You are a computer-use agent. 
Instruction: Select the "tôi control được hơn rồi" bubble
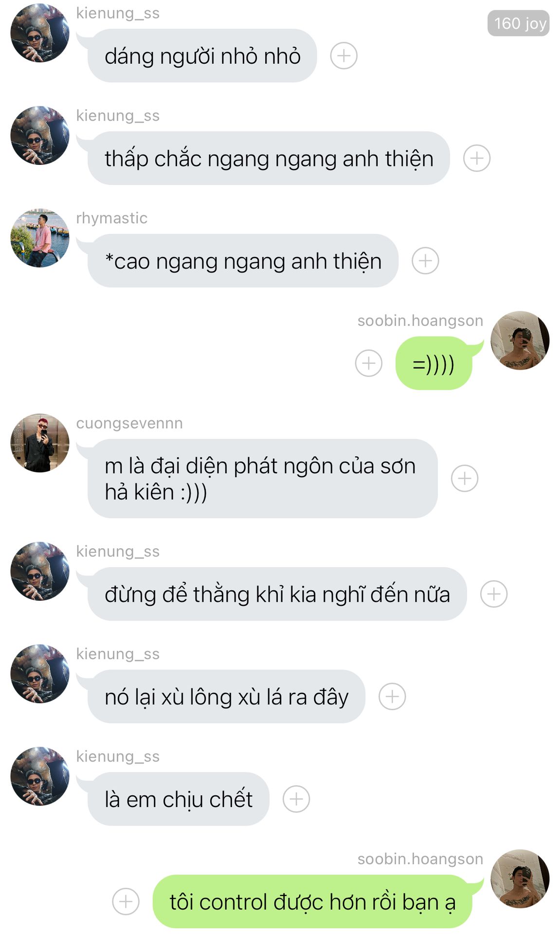[312, 901]
